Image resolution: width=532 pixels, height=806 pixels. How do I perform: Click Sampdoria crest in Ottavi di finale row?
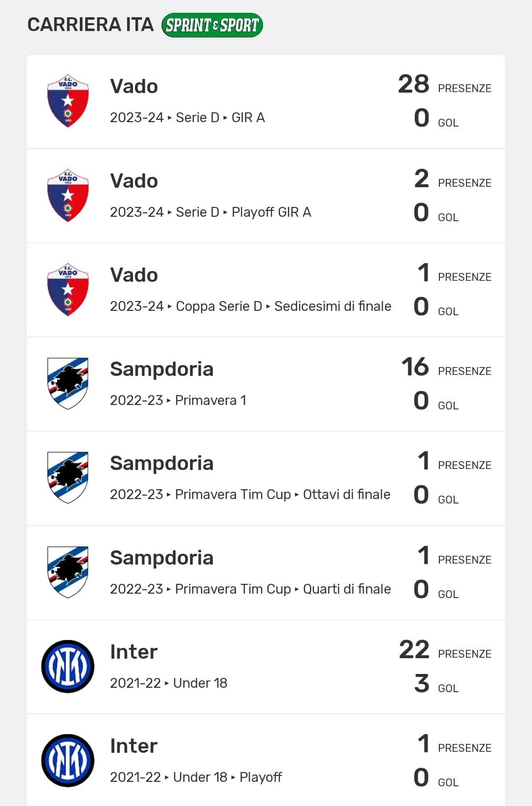coord(68,478)
